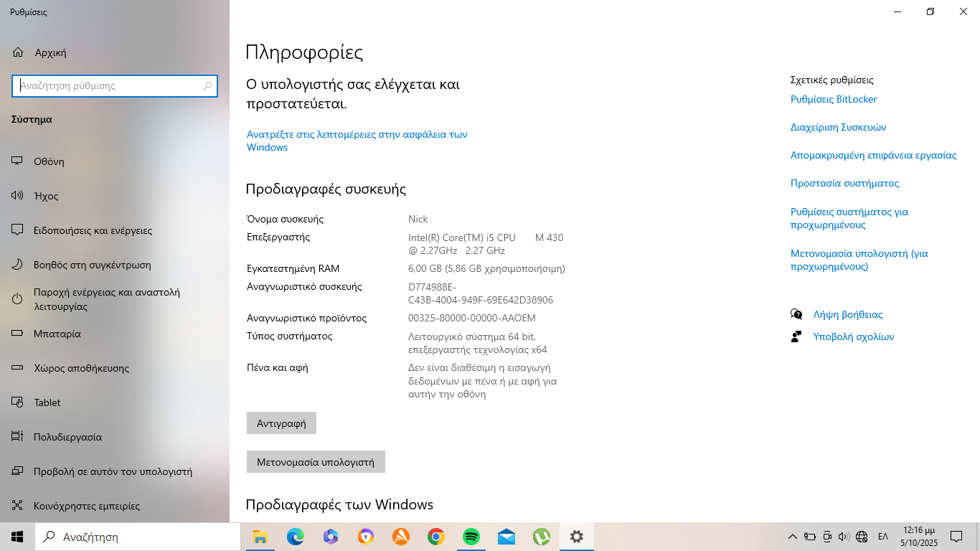The height and width of the screenshot is (551, 980).
Task: Click the Πένα και αφή label
Action: pos(277,367)
